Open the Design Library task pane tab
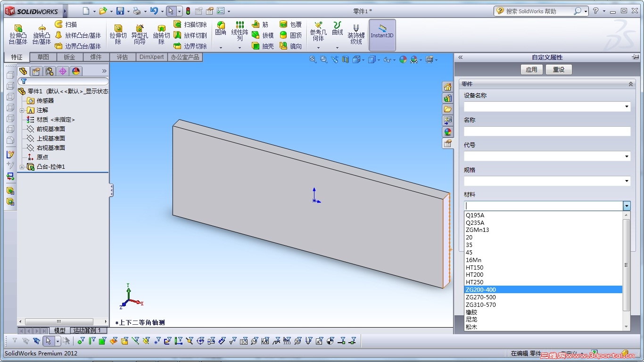 [x=447, y=98]
